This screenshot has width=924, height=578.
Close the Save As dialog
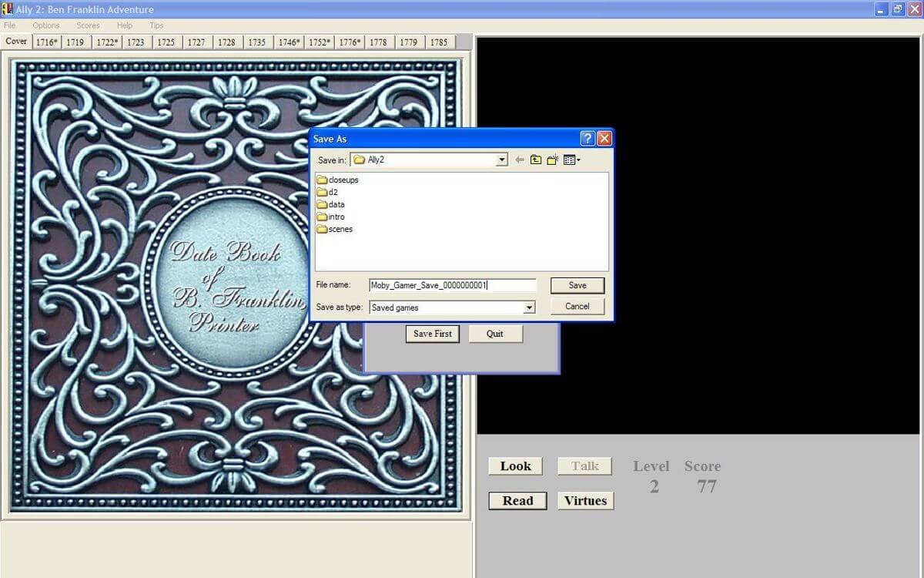[604, 139]
